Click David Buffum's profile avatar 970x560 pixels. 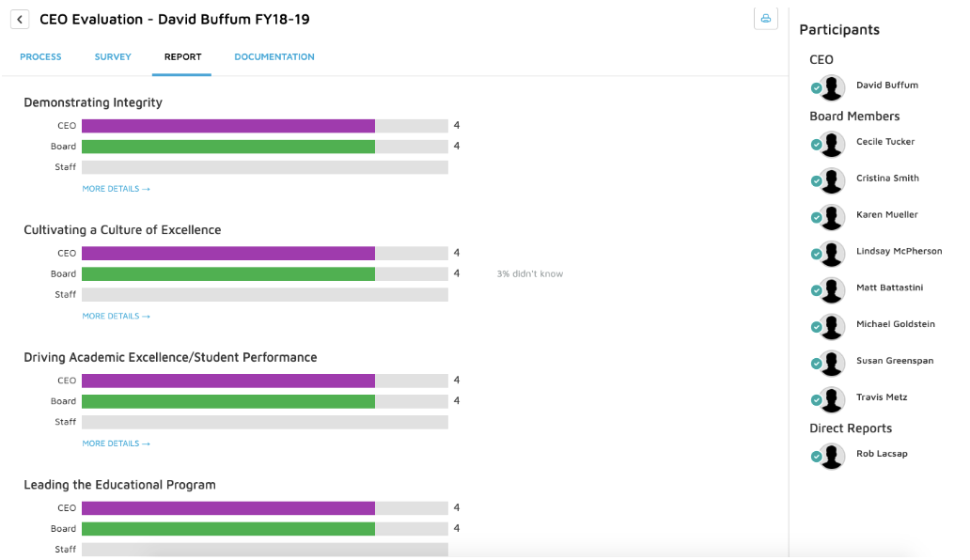[x=828, y=86]
